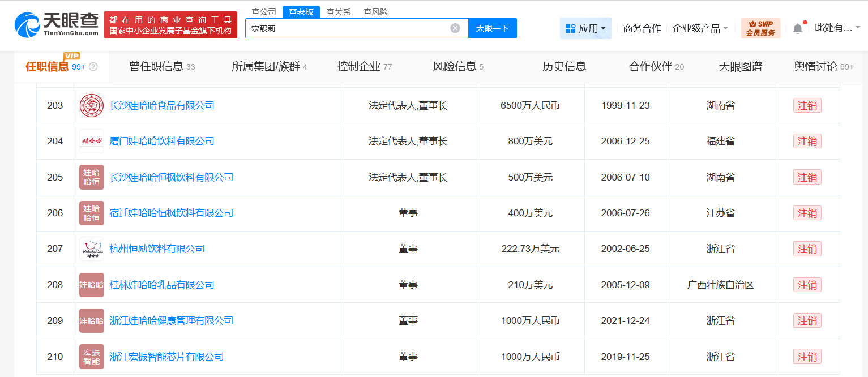Expand the 企业级产品 dropdown
Image resolution: width=868 pixels, height=377 pixels.
700,28
